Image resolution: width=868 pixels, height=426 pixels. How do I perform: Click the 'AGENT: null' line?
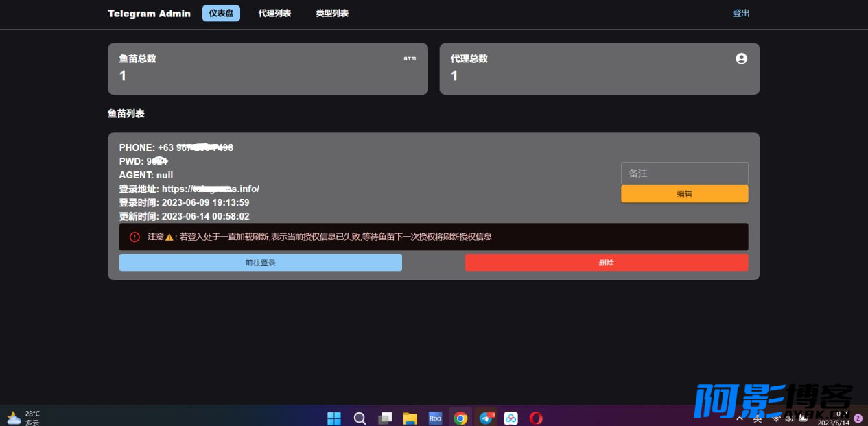pyautogui.click(x=146, y=175)
